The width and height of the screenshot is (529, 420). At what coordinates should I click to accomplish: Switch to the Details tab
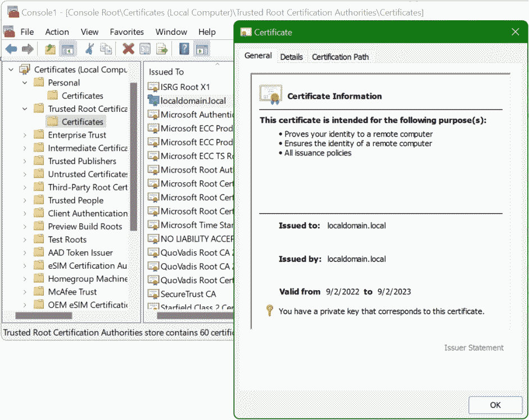[x=292, y=57]
